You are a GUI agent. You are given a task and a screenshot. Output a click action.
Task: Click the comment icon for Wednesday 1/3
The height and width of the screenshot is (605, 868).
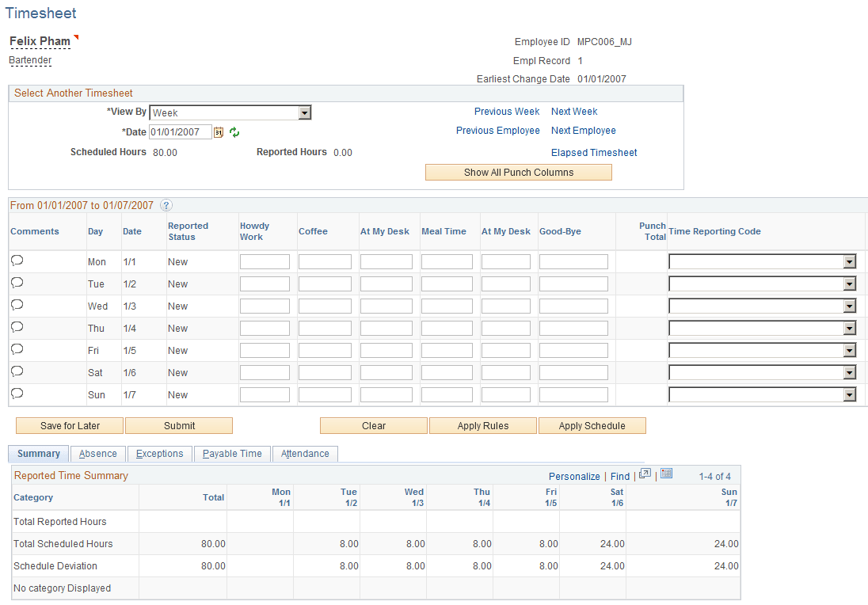click(17, 304)
